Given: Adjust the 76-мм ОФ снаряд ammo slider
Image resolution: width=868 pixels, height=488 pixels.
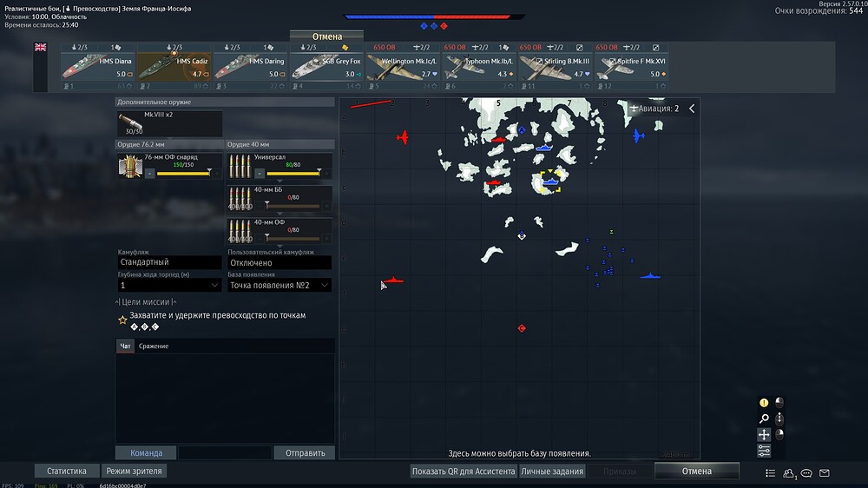Looking at the screenshot, I should 183,174.
